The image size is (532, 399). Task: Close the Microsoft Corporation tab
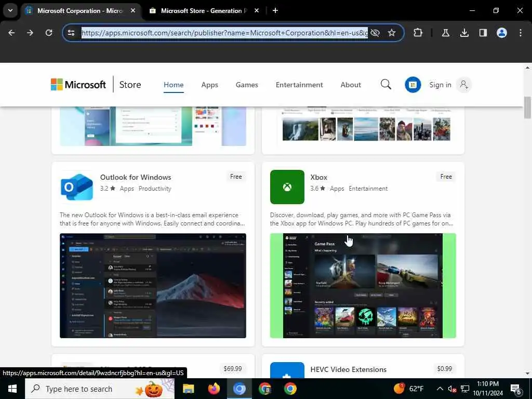pyautogui.click(x=133, y=10)
